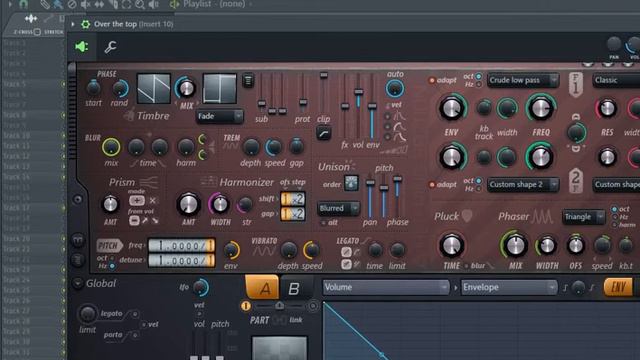This screenshot has width=640, height=360.
Task: Select Phaser harm radio option
Action: pos(614,225)
